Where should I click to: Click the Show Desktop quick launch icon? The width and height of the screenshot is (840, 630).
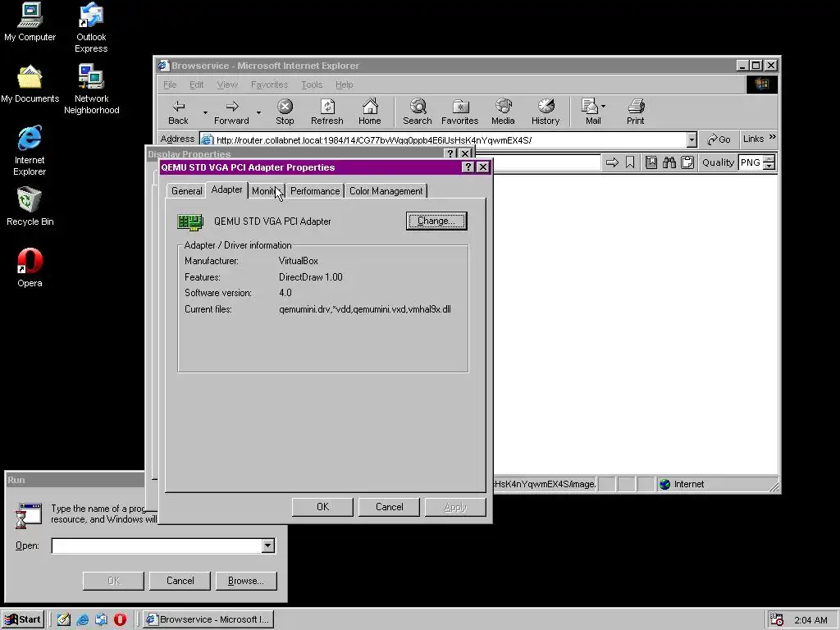[x=64, y=619]
